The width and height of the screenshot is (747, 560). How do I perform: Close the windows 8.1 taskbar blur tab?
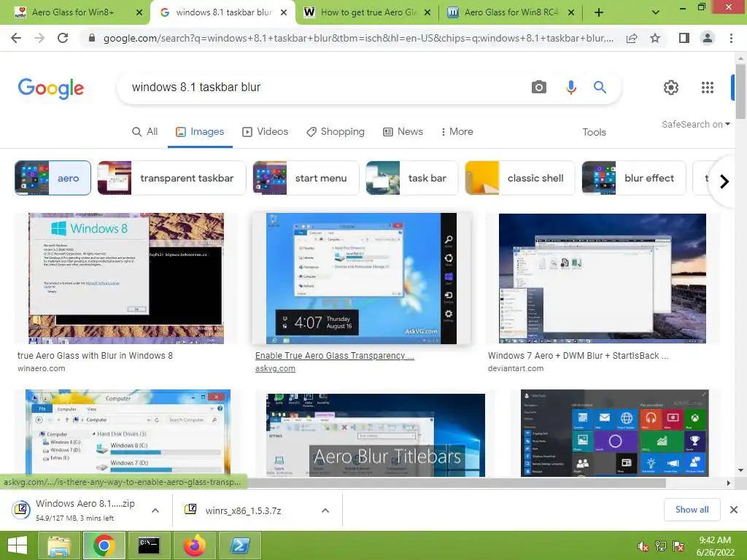click(284, 12)
